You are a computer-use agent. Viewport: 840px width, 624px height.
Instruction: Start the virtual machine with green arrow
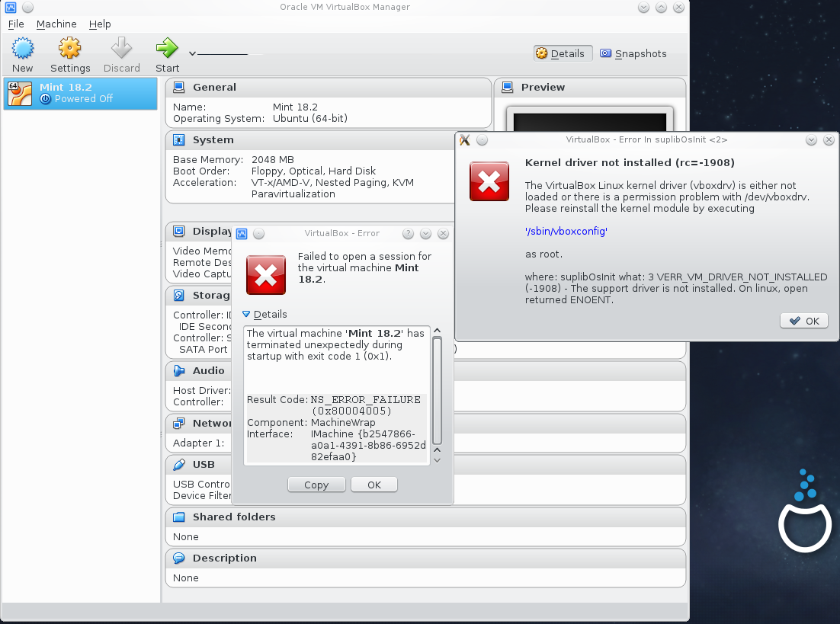pos(167,48)
